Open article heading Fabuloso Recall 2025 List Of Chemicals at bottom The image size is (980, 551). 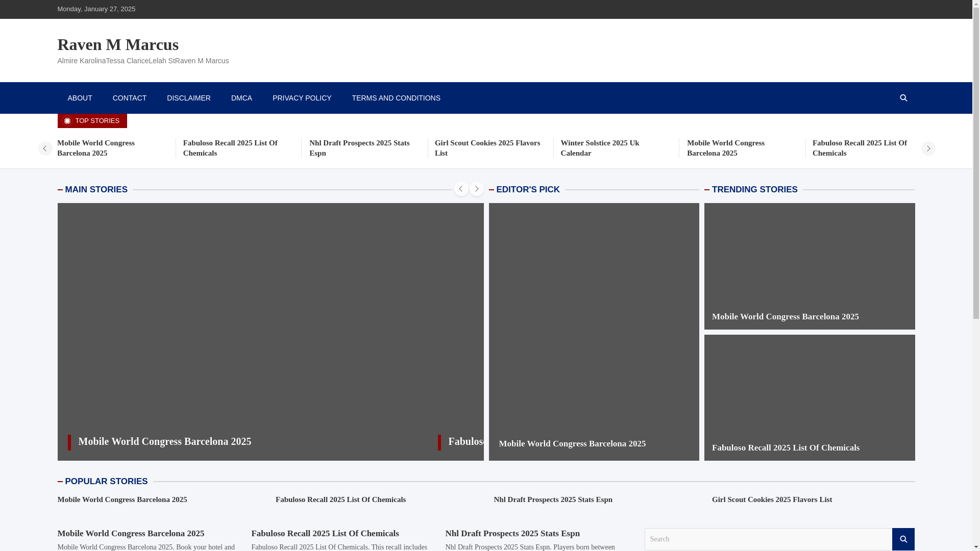point(325,533)
